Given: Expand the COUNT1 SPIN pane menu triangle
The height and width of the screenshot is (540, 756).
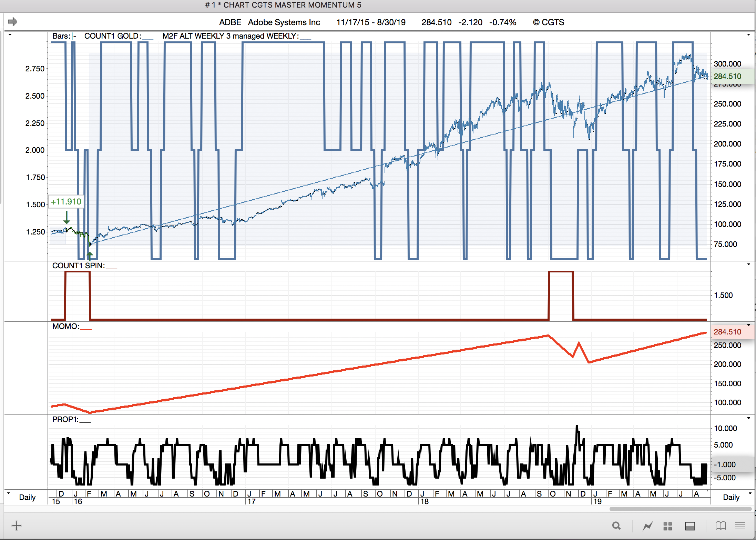Looking at the screenshot, I should pos(748,264).
